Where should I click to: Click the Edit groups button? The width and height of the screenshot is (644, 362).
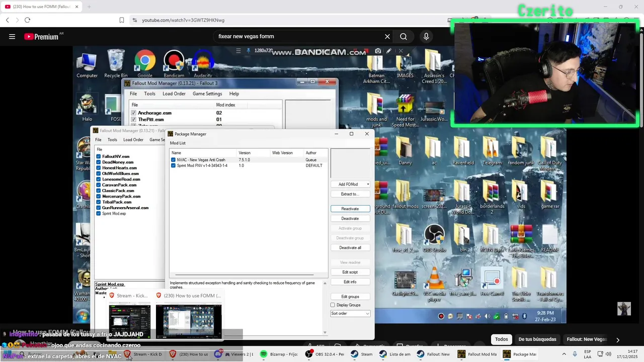tap(350, 297)
